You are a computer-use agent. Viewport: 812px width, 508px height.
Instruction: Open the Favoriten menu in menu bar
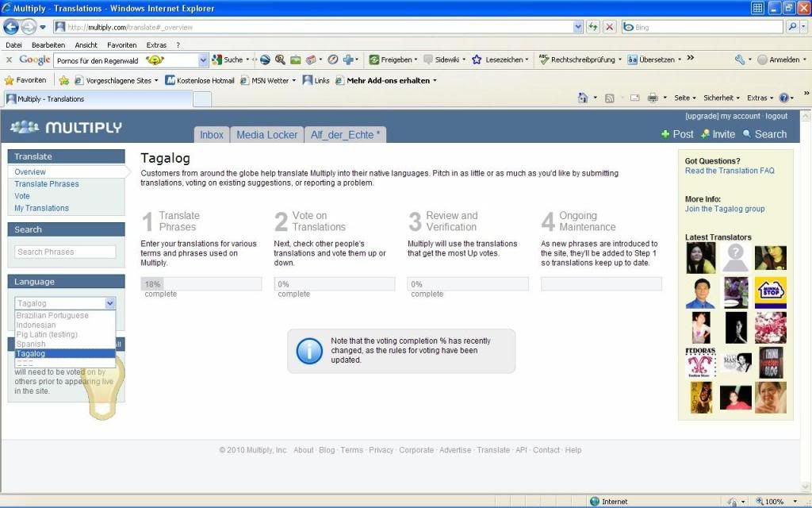click(x=122, y=45)
